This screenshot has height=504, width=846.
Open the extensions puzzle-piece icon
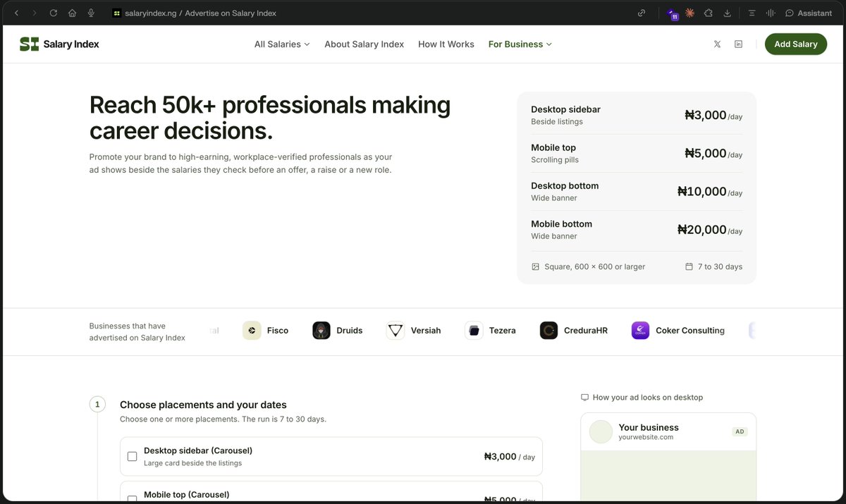pos(708,13)
